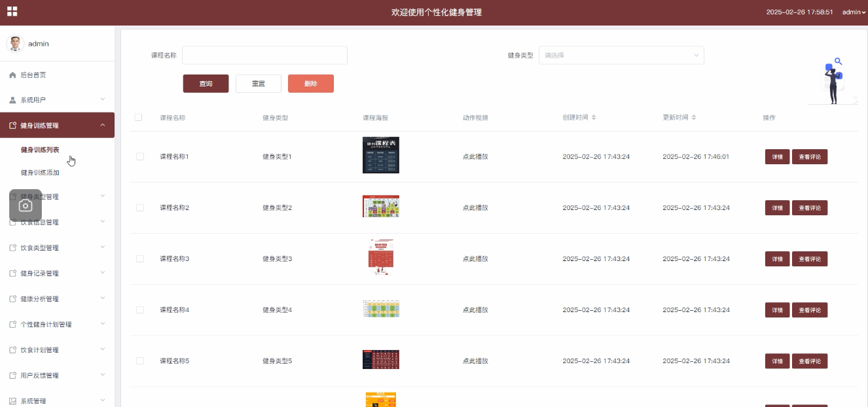Expand 个性健身计划管理 chevron
Viewport: 868px width, 407px height.
tap(103, 323)
